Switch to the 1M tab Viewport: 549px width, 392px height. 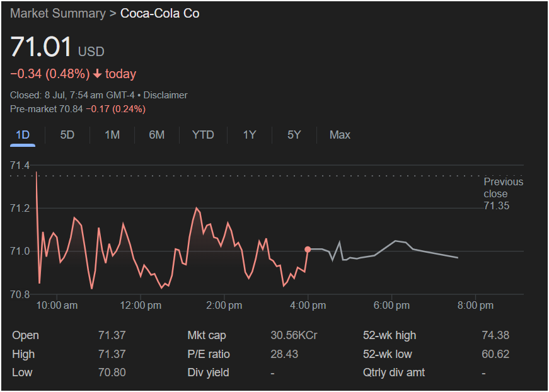pyautogui.click(x=112, y=135)
